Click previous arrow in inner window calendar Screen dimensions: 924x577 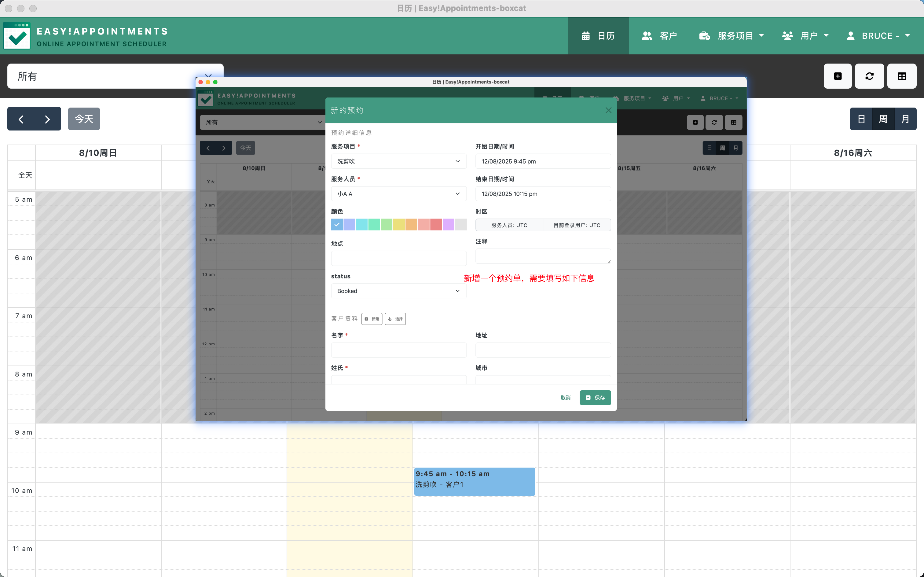(208, 148)
